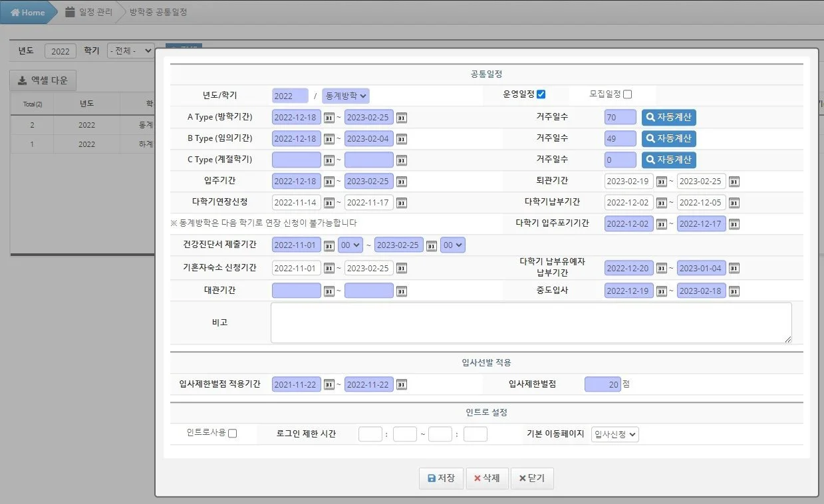The width and height of the screenshot is (824, 504).
Task: Click the C Type 거주일수 field showing 0
Action: click(x=620, y=160)
